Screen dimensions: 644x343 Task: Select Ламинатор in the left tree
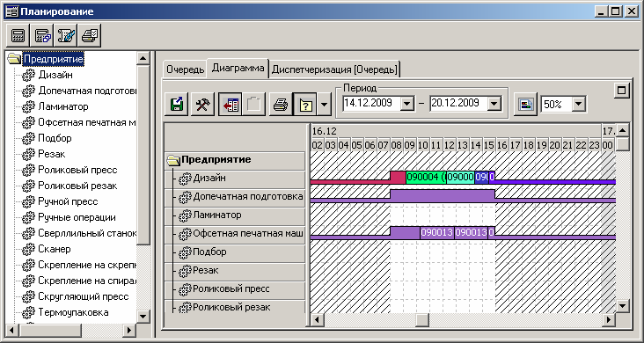62,106
